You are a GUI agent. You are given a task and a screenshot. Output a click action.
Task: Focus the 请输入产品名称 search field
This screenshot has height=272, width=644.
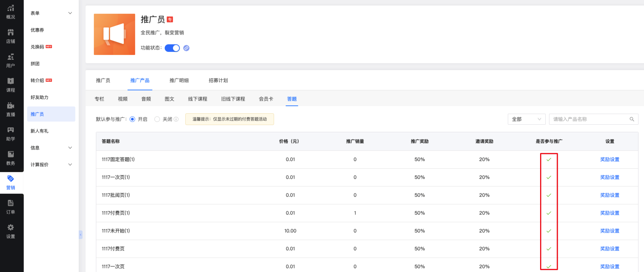pos(593,119)
